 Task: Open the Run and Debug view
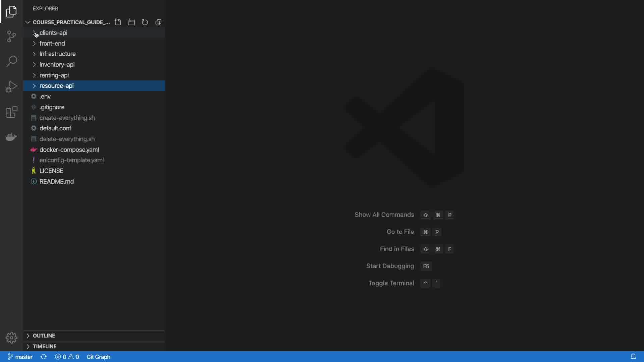[x=11, y=87]
